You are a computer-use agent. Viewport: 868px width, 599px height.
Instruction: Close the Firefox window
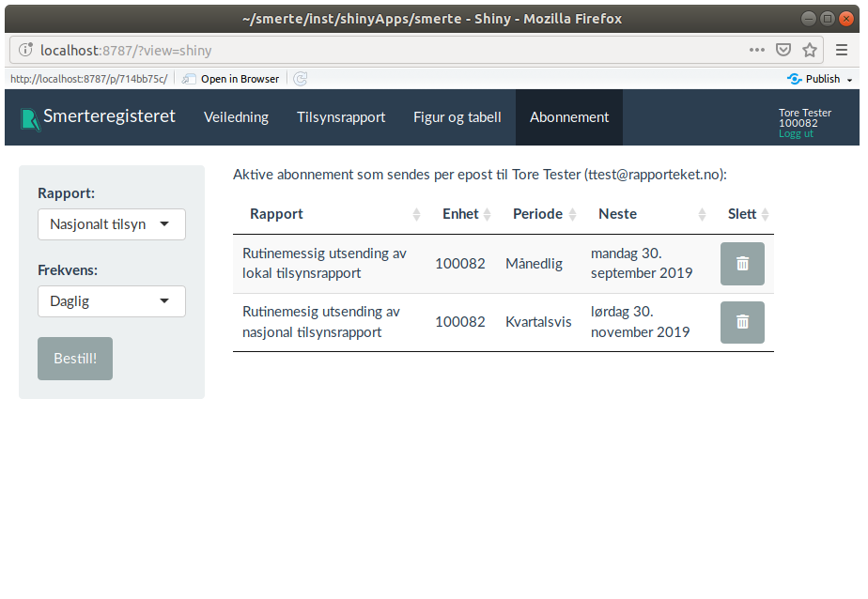(x=845, y=19)
